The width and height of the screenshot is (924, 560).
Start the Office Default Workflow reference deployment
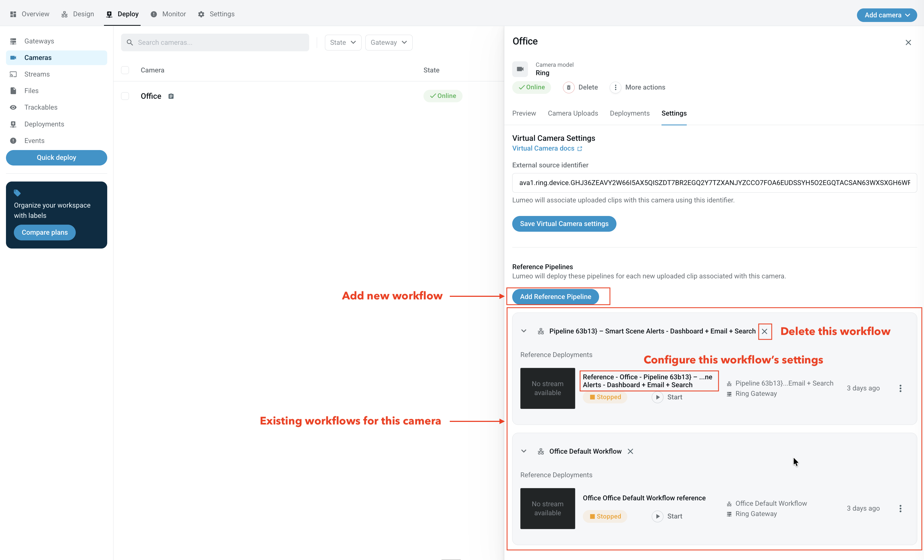pos(657,517)
